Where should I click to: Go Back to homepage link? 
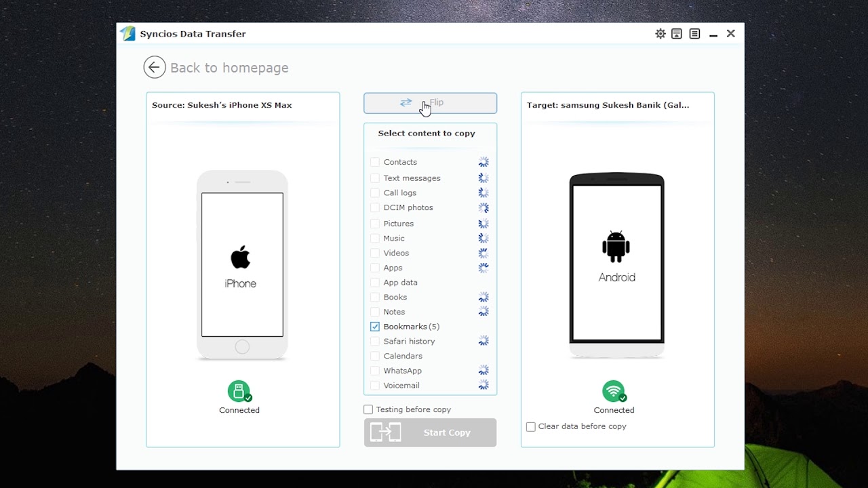pos(229,68)
